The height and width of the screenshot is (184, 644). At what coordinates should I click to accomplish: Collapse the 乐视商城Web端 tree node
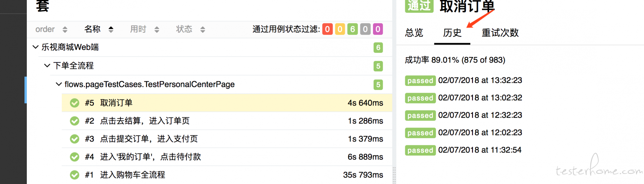(x=35, y=47)
